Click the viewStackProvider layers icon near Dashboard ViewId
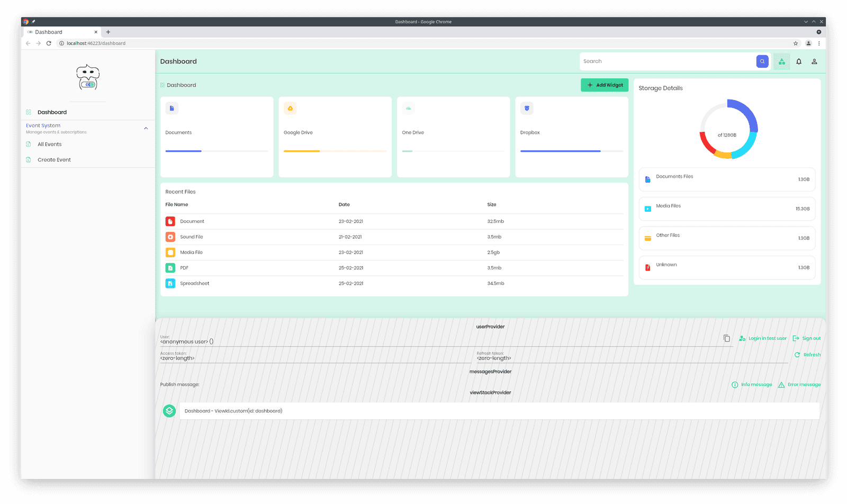The image size is (847, 504). [x=169, y=410]
